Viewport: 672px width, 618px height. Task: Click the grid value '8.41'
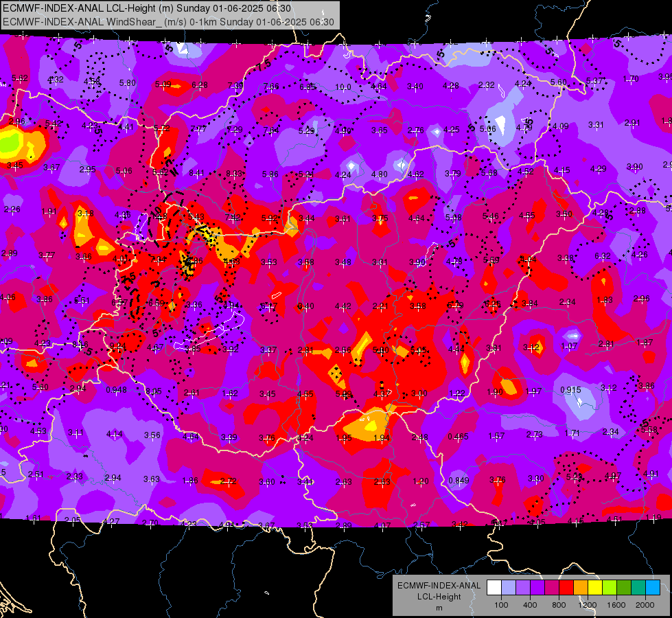[x=196, y=173]
